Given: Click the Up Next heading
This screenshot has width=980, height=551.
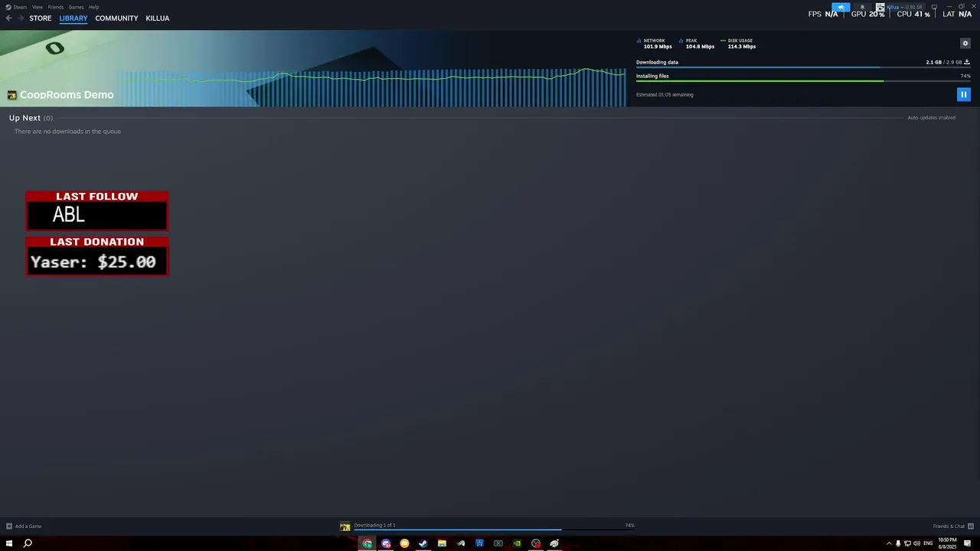Looking at the screenshot, I should coord(24,118).
